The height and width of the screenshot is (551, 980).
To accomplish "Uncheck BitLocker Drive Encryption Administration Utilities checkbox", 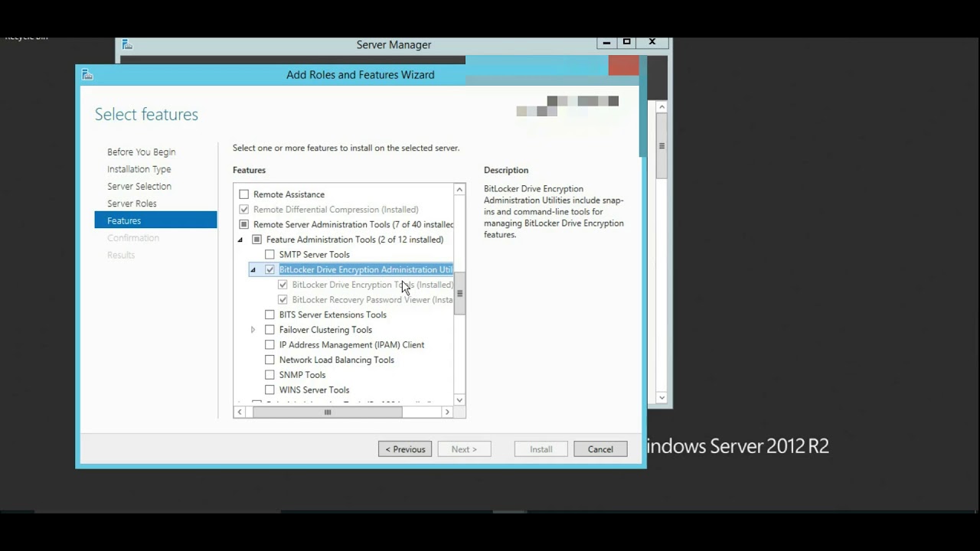I will coord(269,269).
